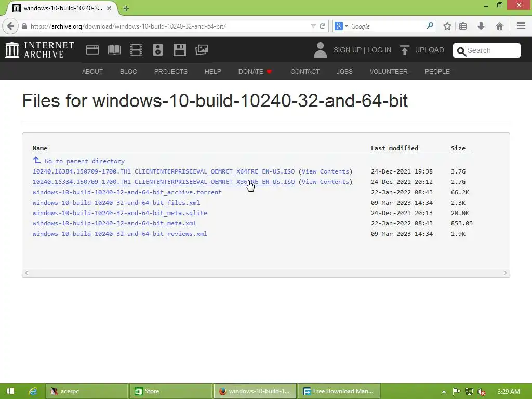Screen dimensions: 532x399
Task: Focus the Google search box
Action: (387, 26)
